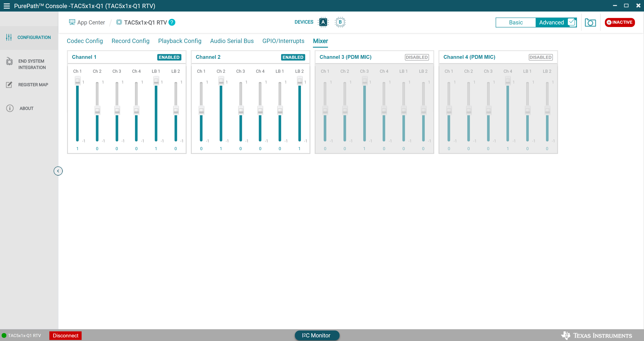Image resolution: width=644 pixels, height=341 pixels.
Task: Toggle the INACTIVE status button
Action: 620,22
